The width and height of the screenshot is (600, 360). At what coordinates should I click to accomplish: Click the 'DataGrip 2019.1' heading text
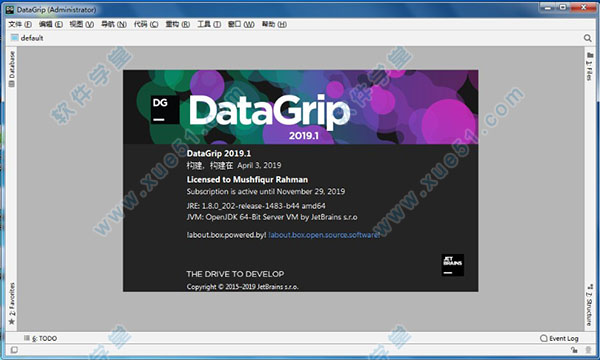click(219, 153)
